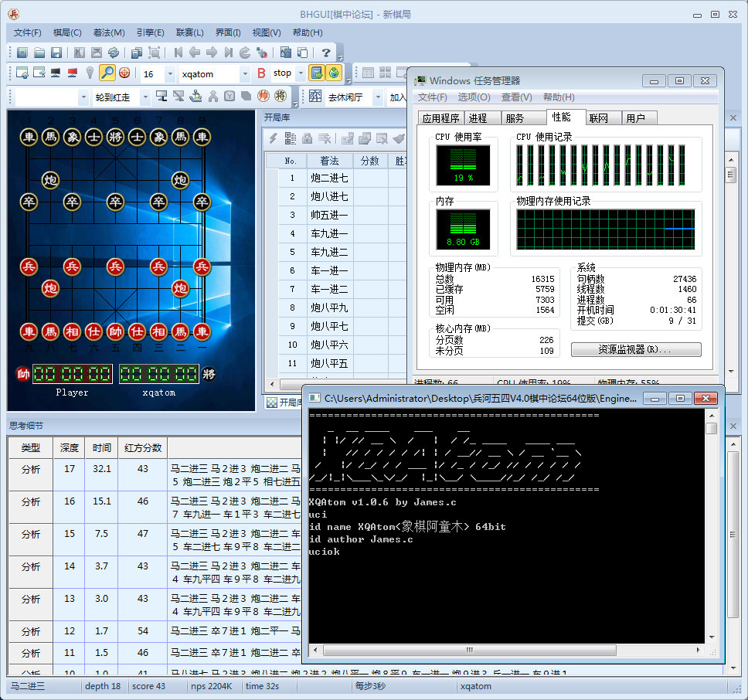Open the 去休闲厅 room dropdown
Image resolution: width=748 pixels, height=700 pixels.
point(379,97)
